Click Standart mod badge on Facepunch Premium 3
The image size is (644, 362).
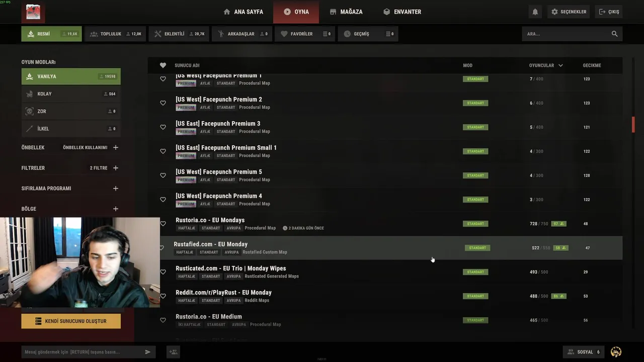[475, 127]
